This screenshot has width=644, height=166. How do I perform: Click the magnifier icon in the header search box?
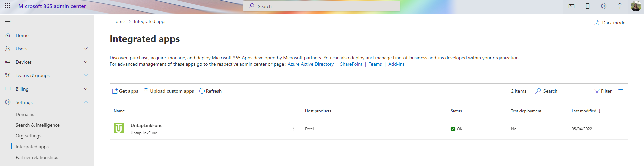(x=251, y=6)
